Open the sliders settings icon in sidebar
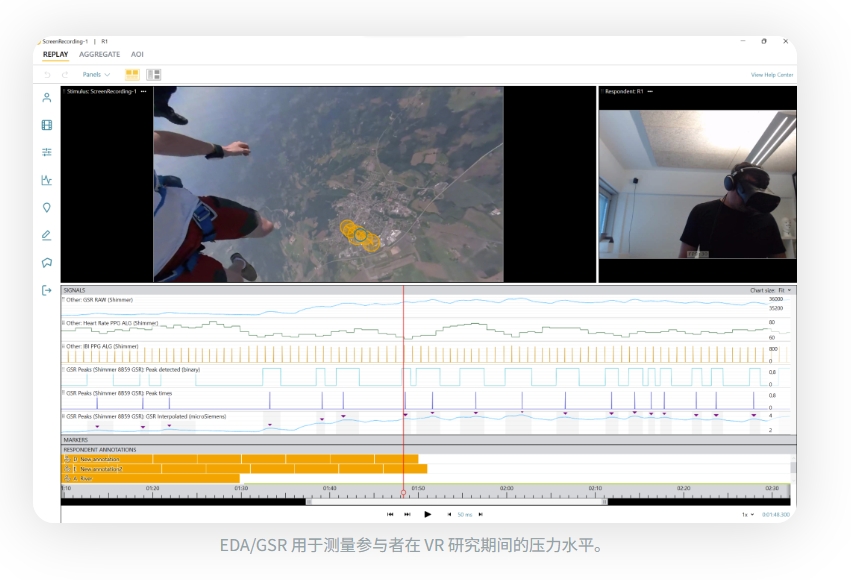The image size is (851, 580). click(46, 152)
